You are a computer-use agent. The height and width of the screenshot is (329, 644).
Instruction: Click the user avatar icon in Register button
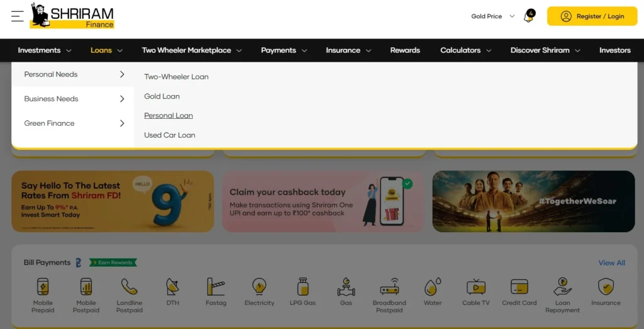pyautogui.click(x=566, y=16)
